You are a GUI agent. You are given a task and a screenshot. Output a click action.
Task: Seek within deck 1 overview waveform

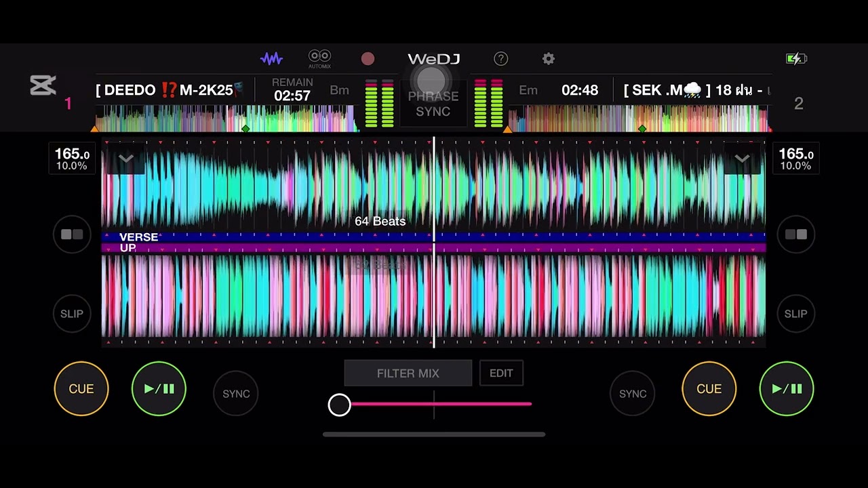click(x=226, y=119)
